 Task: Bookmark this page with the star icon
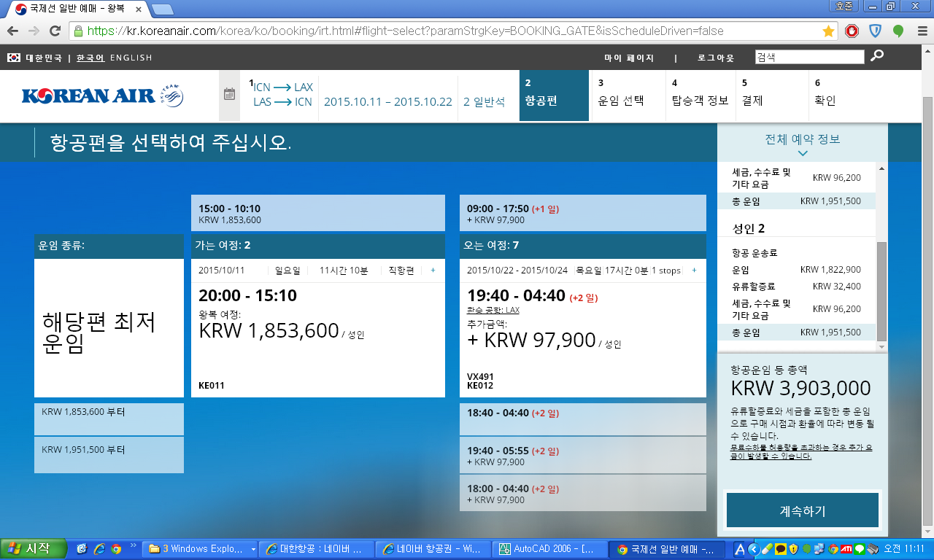pos(828,31)
